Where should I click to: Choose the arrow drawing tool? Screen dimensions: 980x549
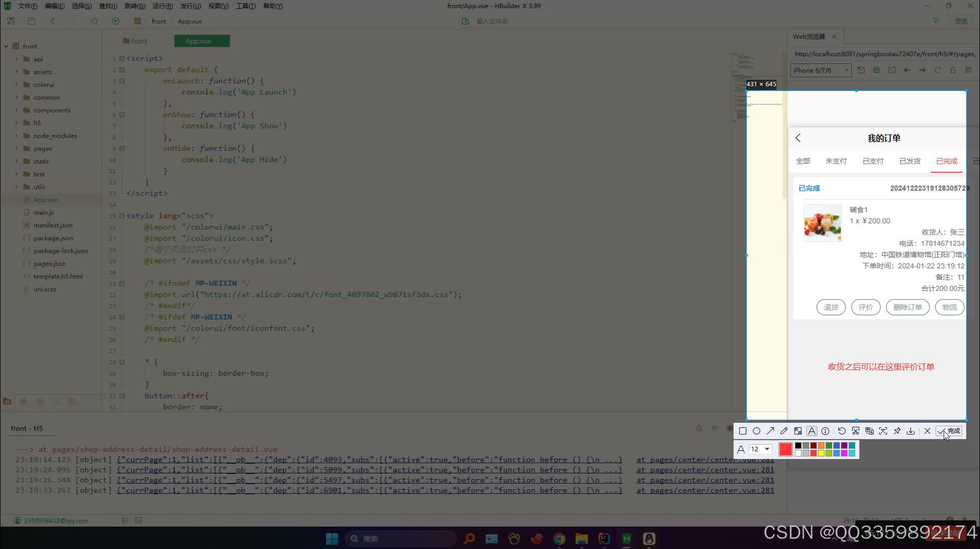(770, 431)
